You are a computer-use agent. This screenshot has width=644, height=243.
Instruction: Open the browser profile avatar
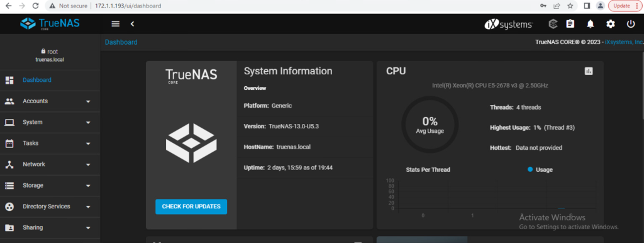(601, 6)
